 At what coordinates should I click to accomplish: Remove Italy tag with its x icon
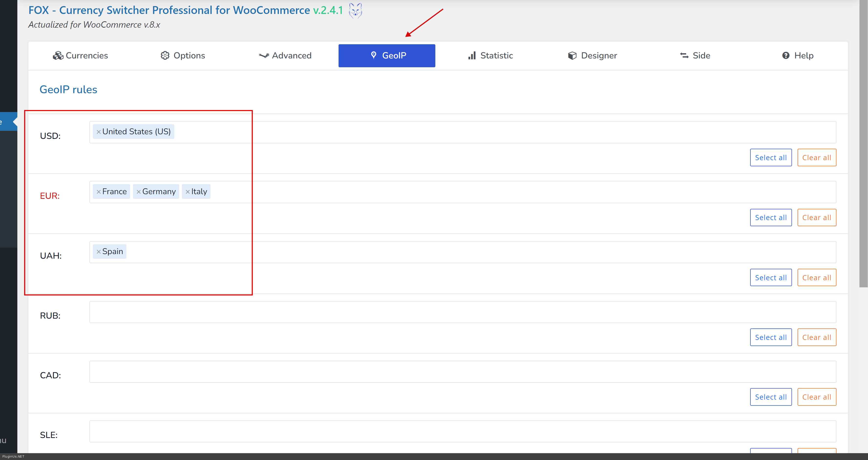point(188,192)
